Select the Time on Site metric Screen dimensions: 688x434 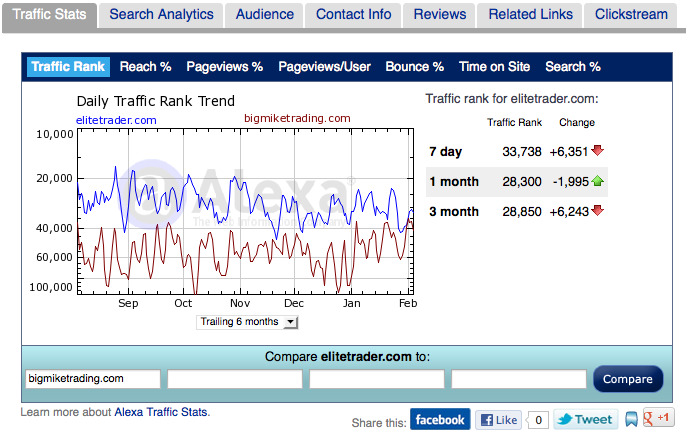(494, 67)
